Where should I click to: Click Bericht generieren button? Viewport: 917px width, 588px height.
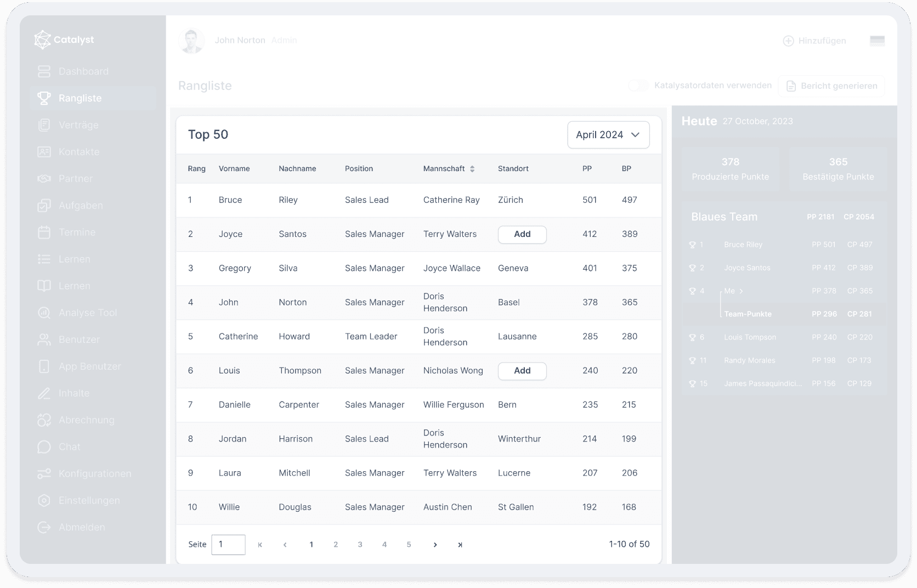point(831,86)
